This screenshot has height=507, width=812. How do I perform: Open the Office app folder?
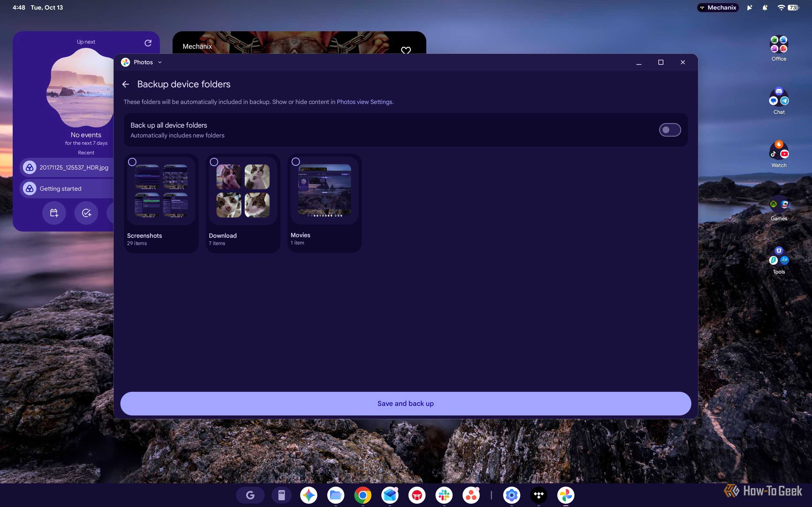pos(778,48)
